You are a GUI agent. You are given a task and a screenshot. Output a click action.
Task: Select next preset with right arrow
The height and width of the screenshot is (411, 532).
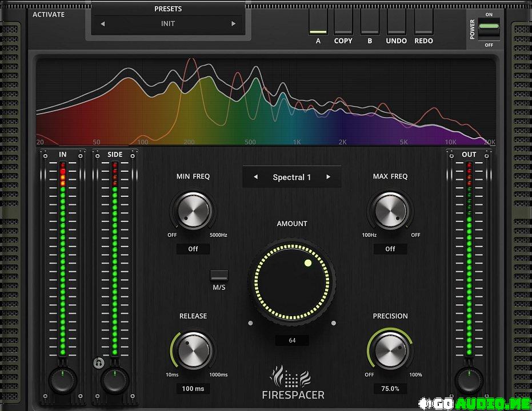(233, 24)
